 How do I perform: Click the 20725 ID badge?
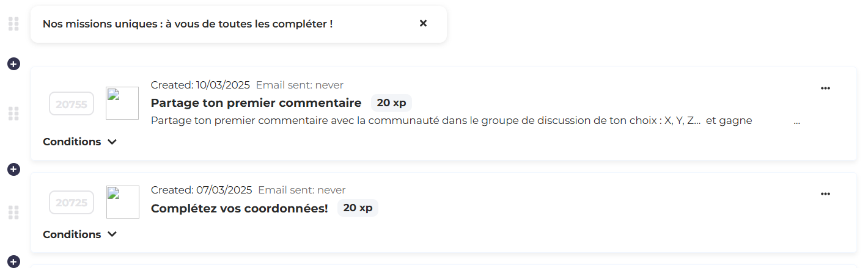pos(71,203)
